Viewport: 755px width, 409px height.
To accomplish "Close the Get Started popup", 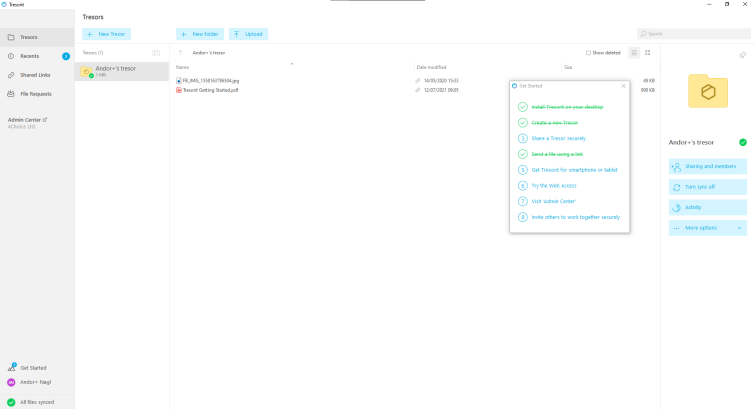I will point(624,86).
